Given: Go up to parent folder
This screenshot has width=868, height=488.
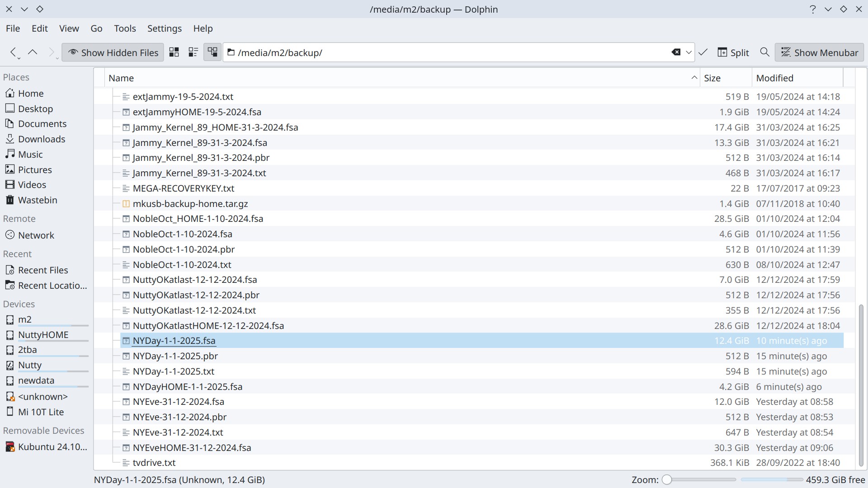Looking at the screenshot, I should tap(33, 52).
